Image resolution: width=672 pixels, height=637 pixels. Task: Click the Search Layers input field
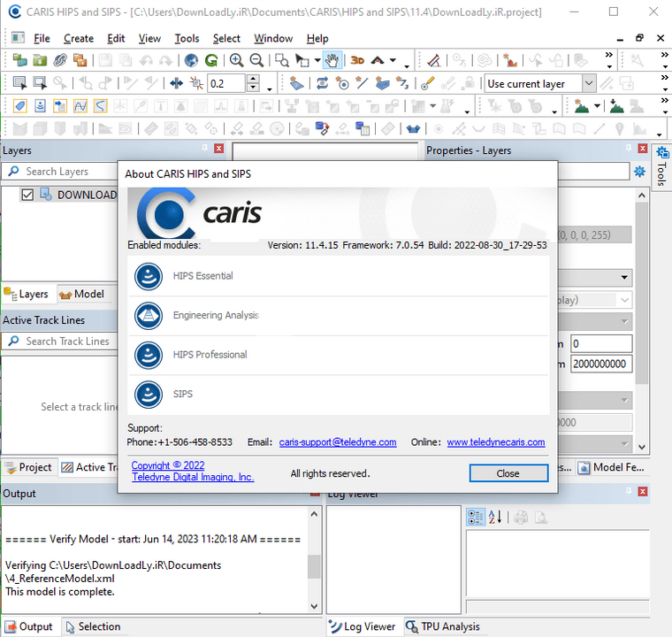tap(60, 172)
